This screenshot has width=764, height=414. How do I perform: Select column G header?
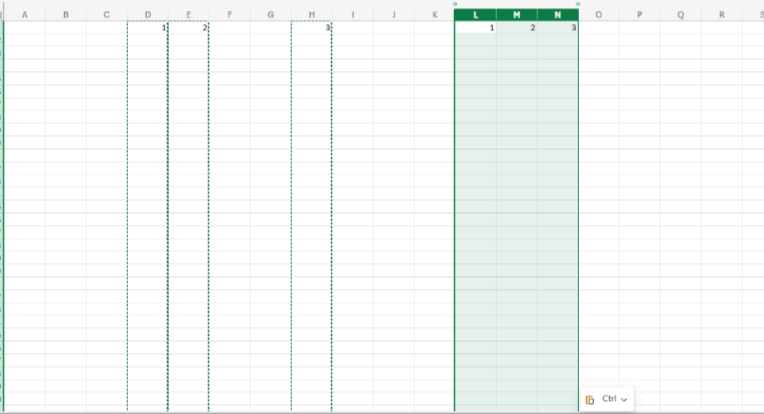[270, 15]
